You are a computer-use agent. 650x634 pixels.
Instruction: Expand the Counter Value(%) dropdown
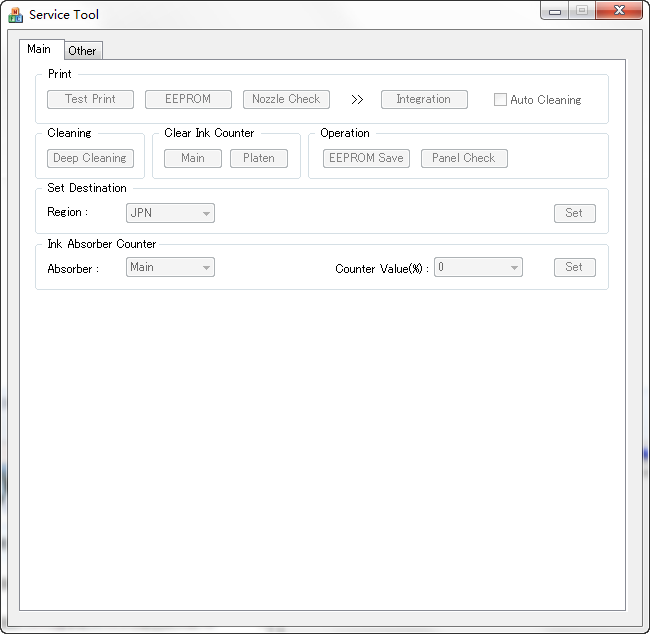tap(478, 267)
